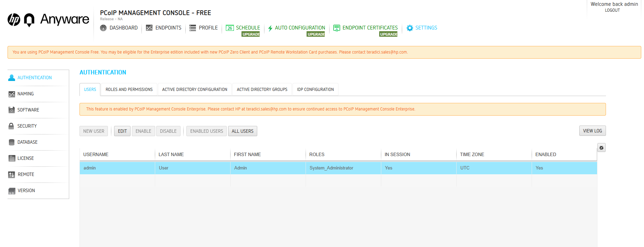Click the Endpoint Certificates icon
Image resolution: width=644 pixels, height=247 pixels.
(337, 28)
